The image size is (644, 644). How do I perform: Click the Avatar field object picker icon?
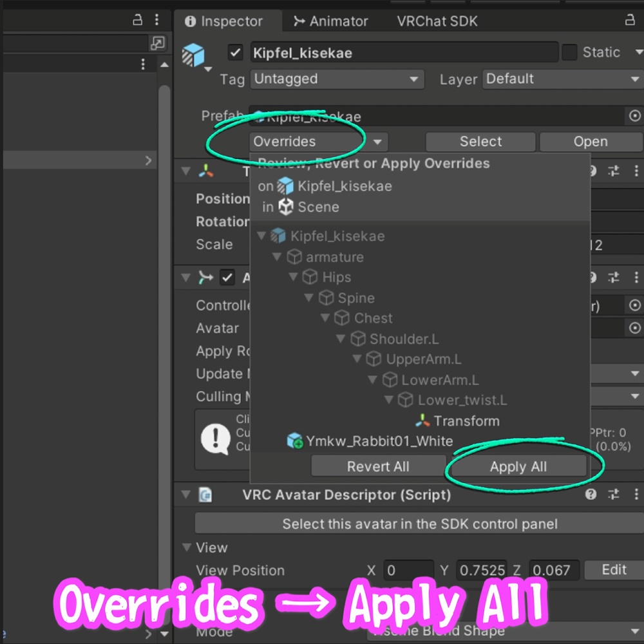click(634, 328)
